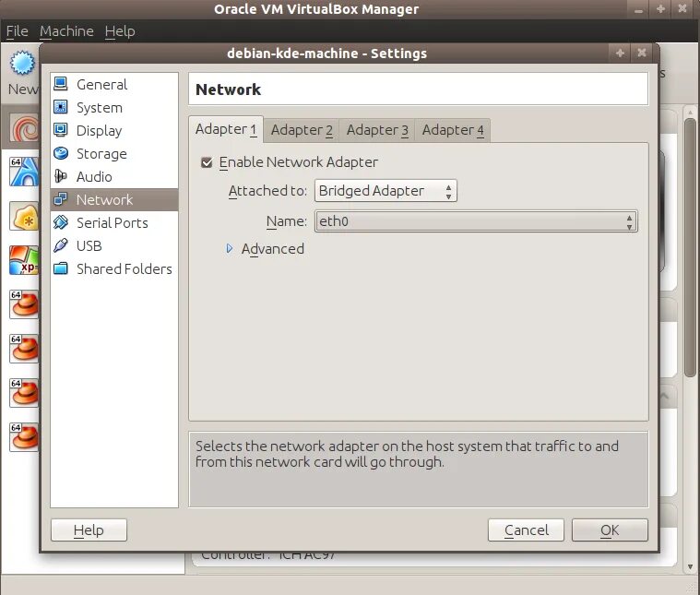Click the Network icon in the sidebar
Image resolution: width=700 pixels, height=595 pixels.
(x=61, y=199)
